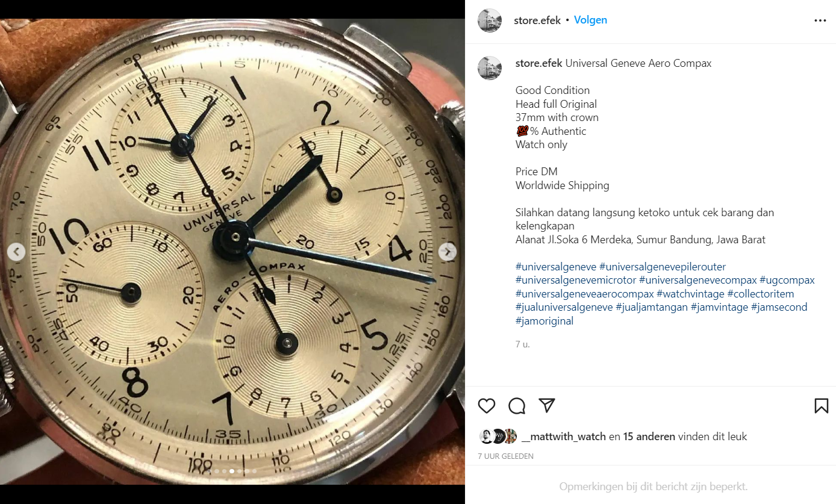The height and width of the screenshot is (504, 836).
Task: Open store.efek username in header
Action: (x=537, y=20)
